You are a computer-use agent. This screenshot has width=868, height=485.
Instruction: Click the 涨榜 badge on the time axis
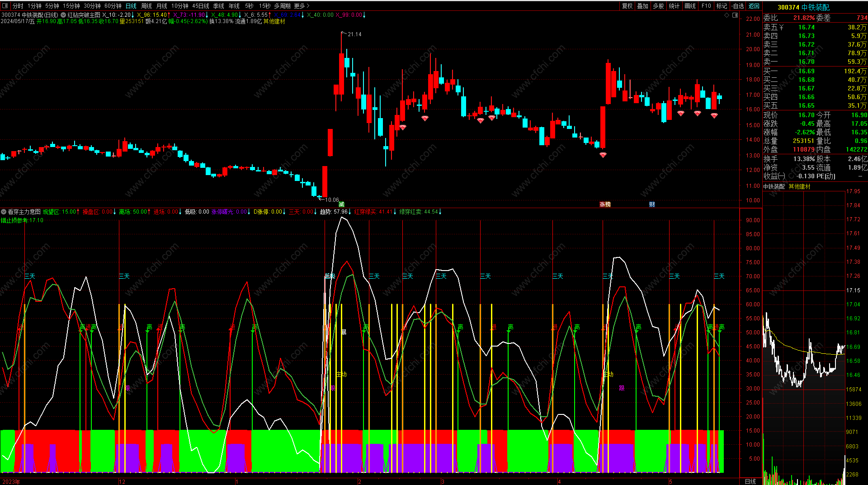[x=605, y=204]
